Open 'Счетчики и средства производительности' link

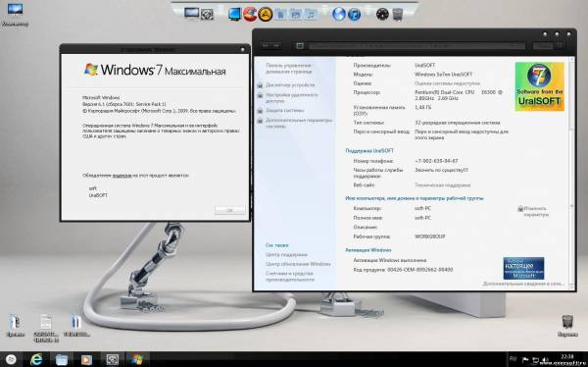pyautogui.click(x=289, y=277)
